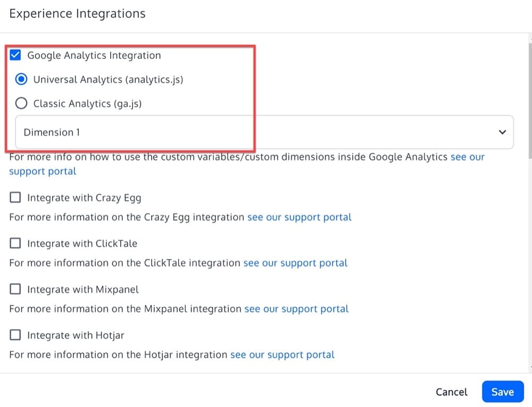Image resolution: width=532 pixels, height=407 pixels.
Task: Click the Cancel button
Action: [x=451, y=392]
